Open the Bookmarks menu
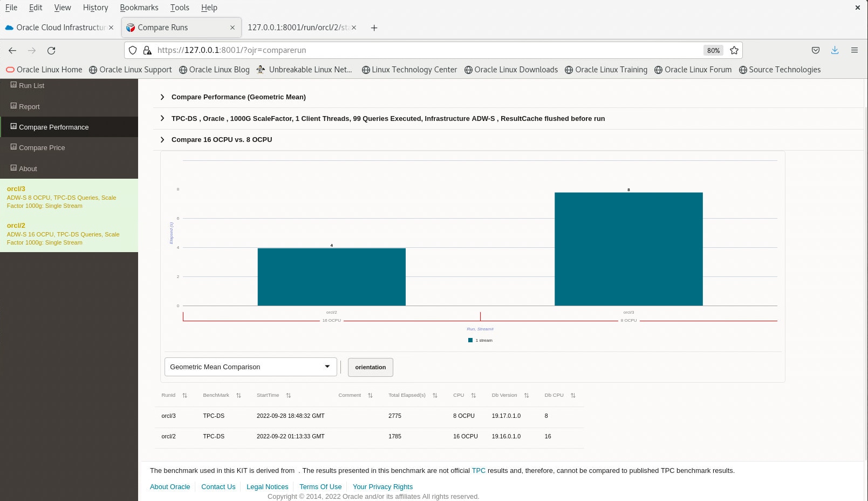 139,8
